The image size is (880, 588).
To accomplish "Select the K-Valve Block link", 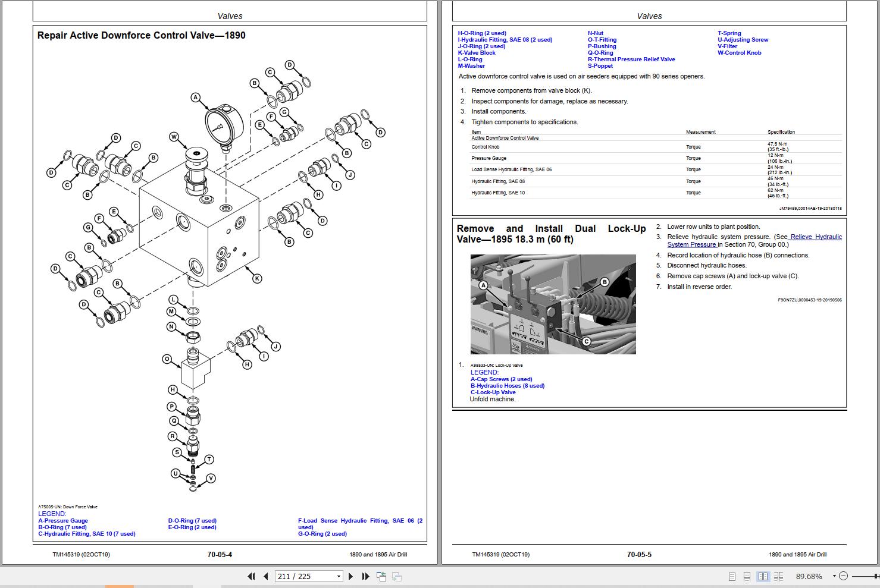I will click(476, 52).
